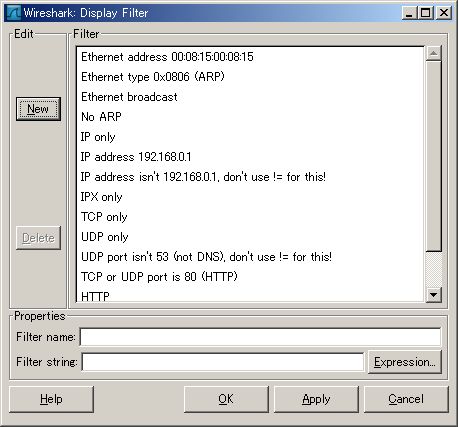Click the New filter button
458x427 pixels.
38,109
